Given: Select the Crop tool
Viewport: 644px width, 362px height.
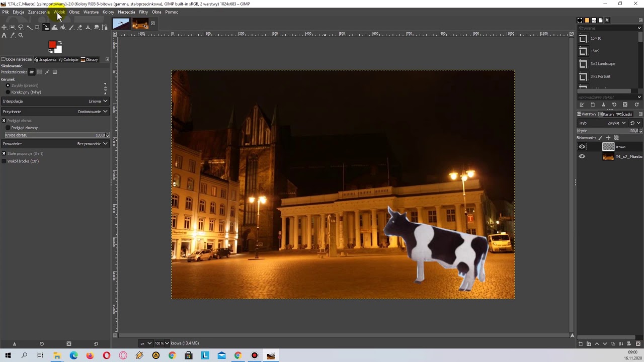Looking at the screenshot, I should click(37, 27).
